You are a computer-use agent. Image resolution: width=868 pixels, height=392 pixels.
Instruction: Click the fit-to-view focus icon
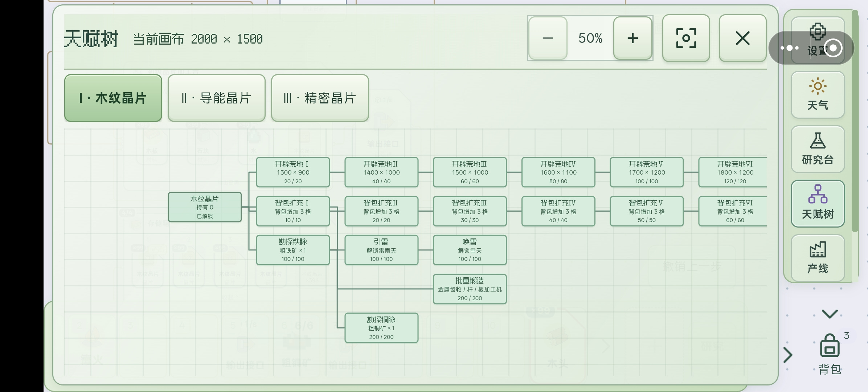click(x=686, y=38)
